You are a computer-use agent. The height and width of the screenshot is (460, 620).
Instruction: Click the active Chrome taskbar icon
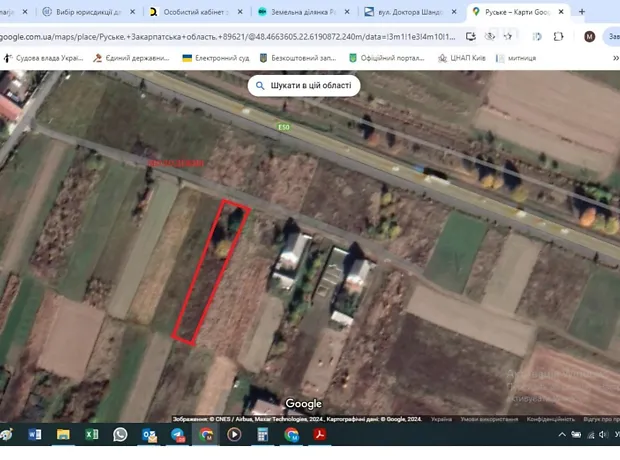click(206, 435)
